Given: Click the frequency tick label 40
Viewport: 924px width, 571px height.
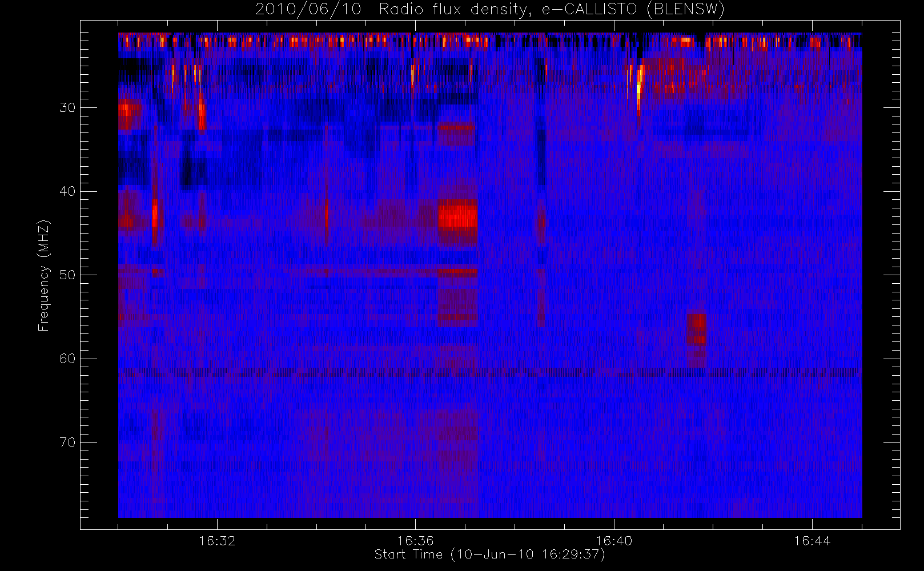Looking at the screenshot, I should [x=67, y=191].
